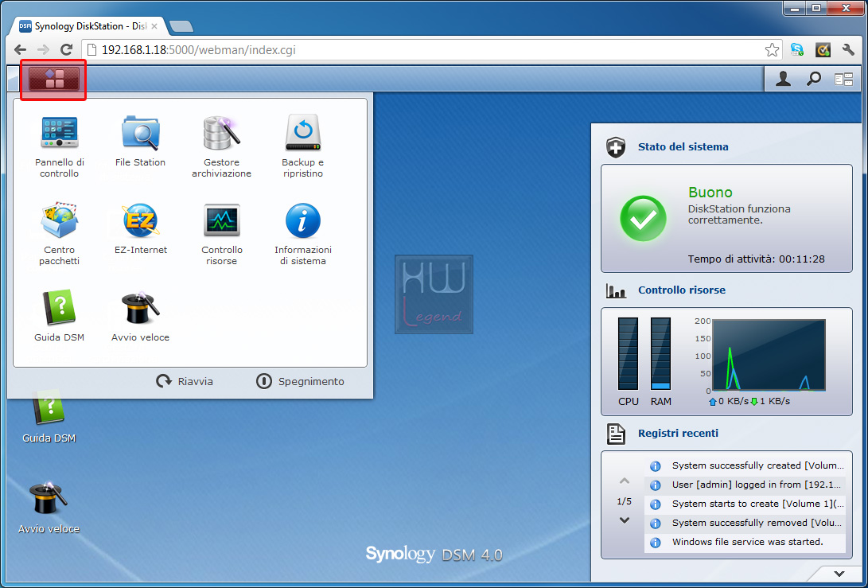Click Riavvia to restart DiskStation

point(185,381)
